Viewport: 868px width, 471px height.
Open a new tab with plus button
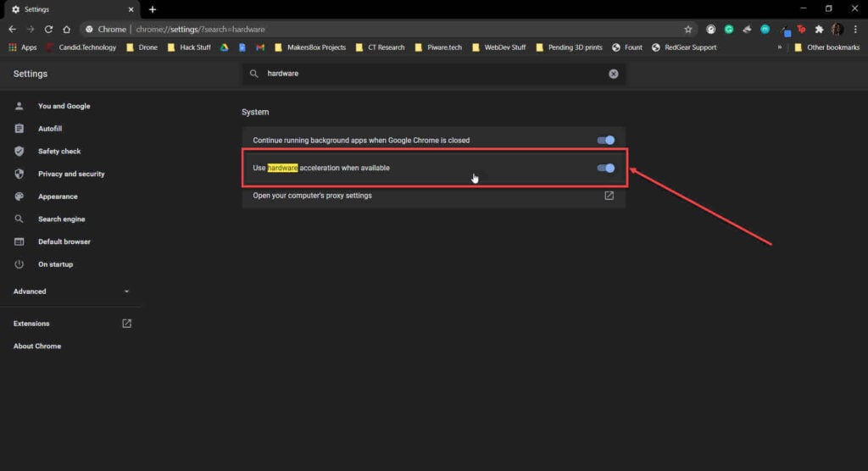point(153,9)
